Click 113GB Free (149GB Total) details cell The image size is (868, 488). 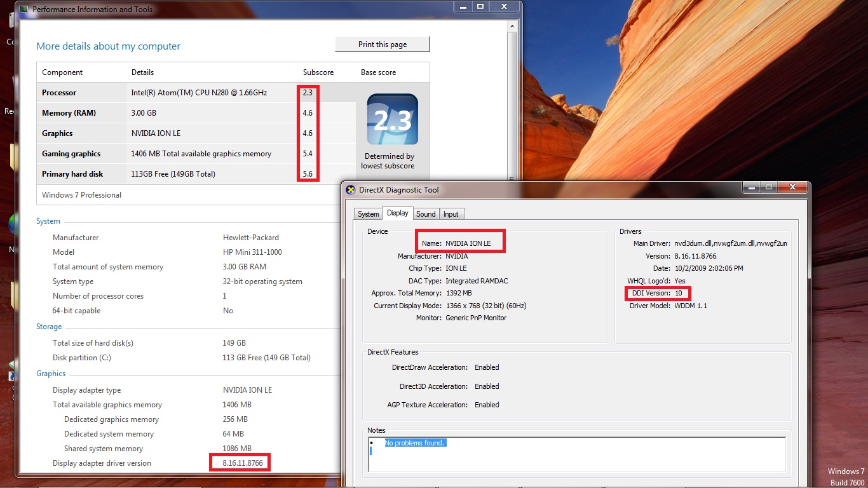173,174
